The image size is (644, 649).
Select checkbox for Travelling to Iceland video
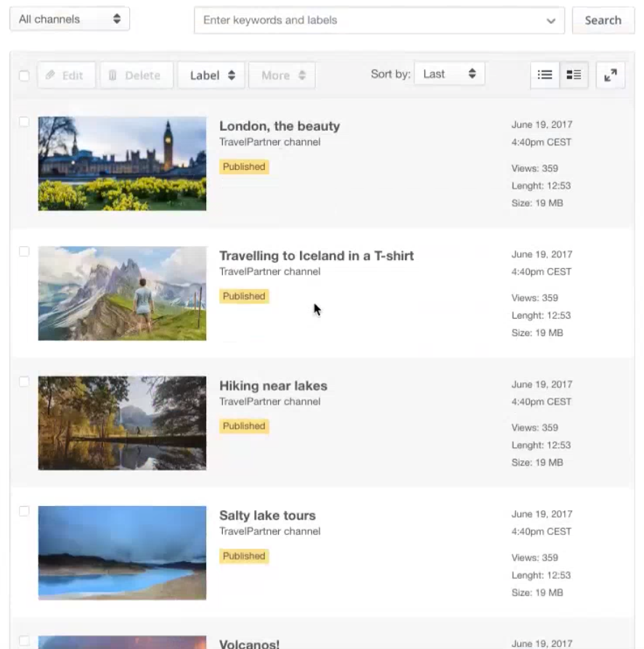tap(24, 252)
